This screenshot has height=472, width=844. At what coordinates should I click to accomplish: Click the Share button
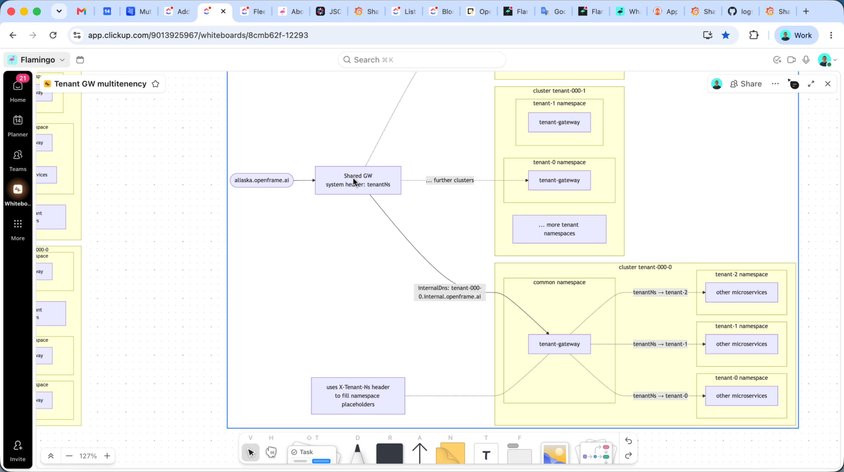click(746, 84)
